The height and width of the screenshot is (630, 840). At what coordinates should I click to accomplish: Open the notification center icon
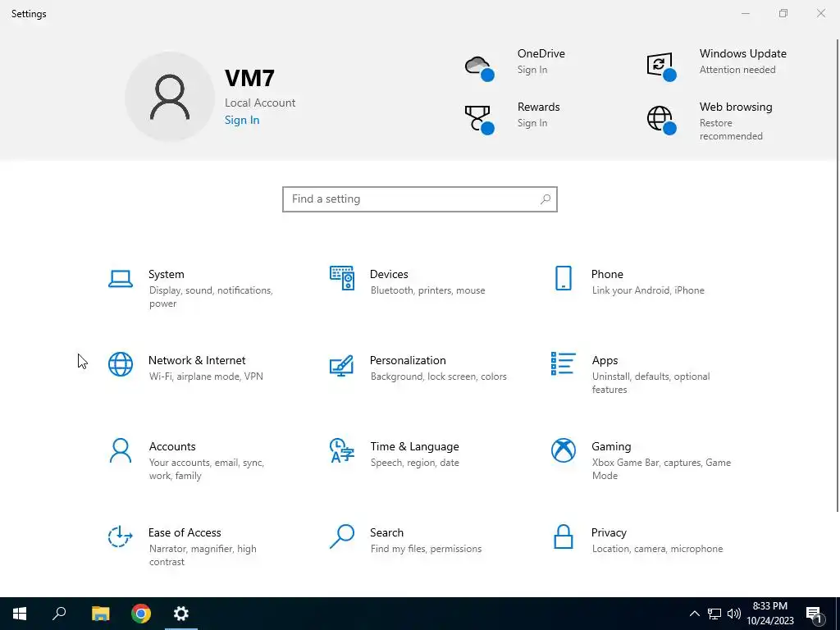pyautogui.click(x=815, y=614)
